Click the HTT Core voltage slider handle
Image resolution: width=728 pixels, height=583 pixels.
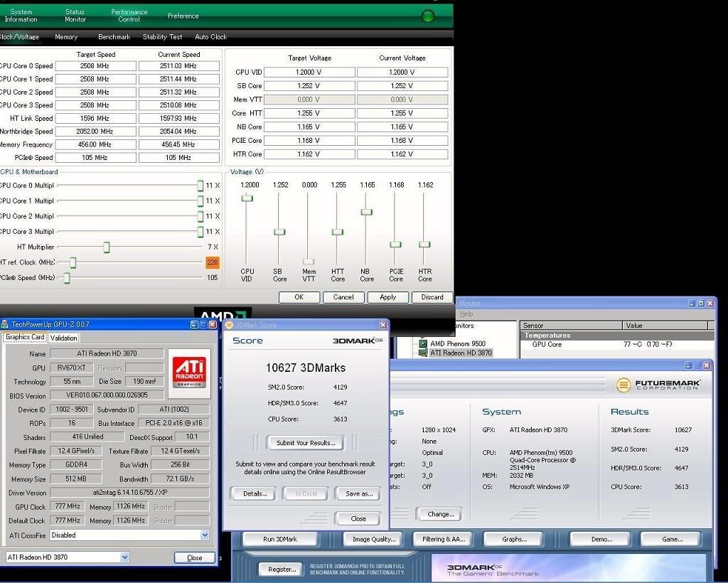pos(338,232)
